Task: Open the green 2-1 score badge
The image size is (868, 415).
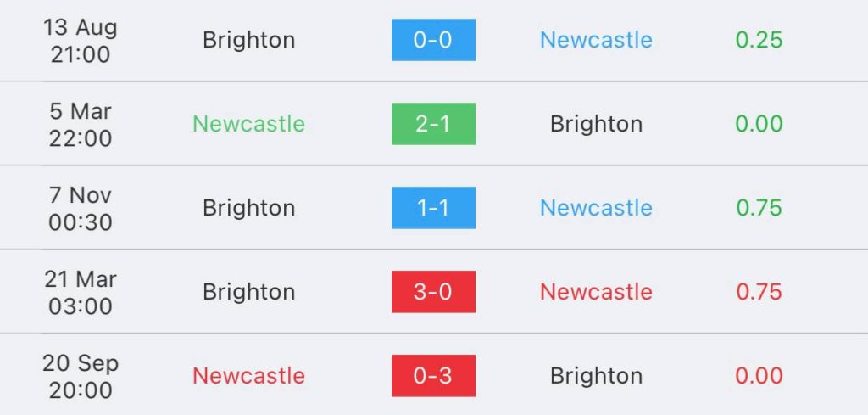Action: pyautogui.click(x=433, y=124)
